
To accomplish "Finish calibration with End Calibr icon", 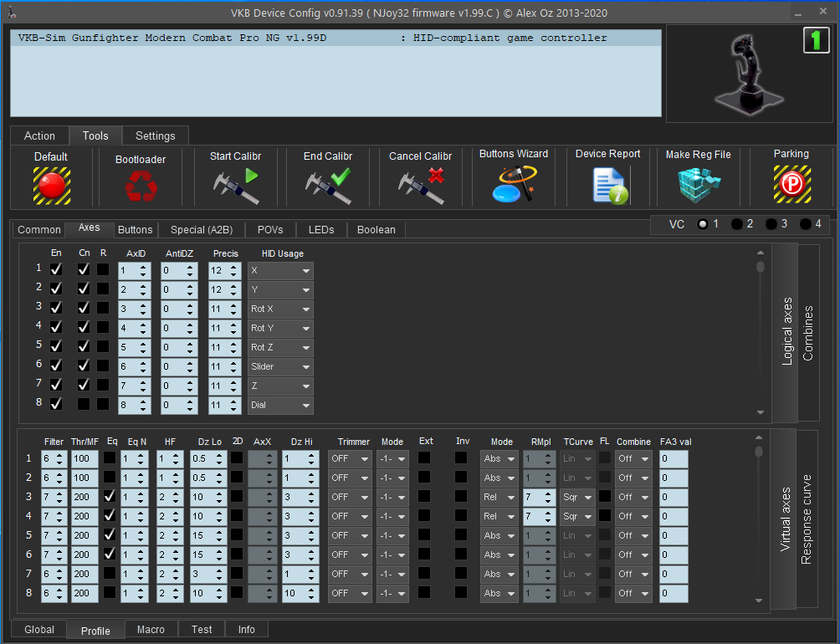I will 328,185.
